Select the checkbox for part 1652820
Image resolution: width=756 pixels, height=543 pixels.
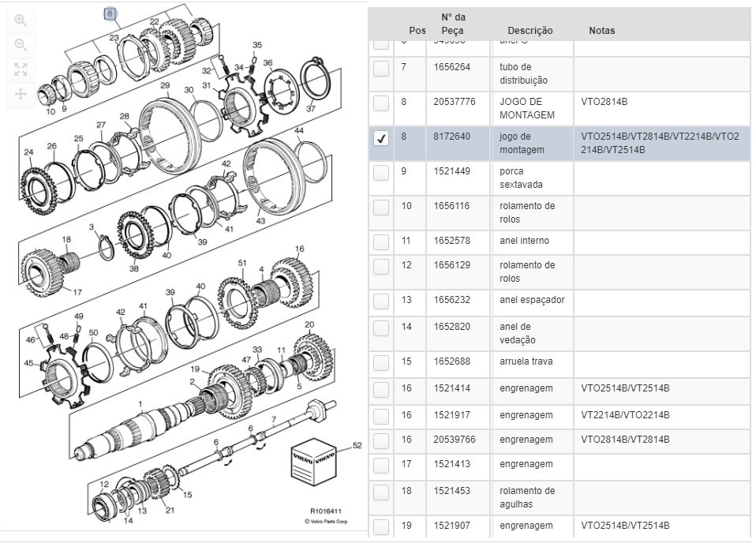(x=381, y=328)
